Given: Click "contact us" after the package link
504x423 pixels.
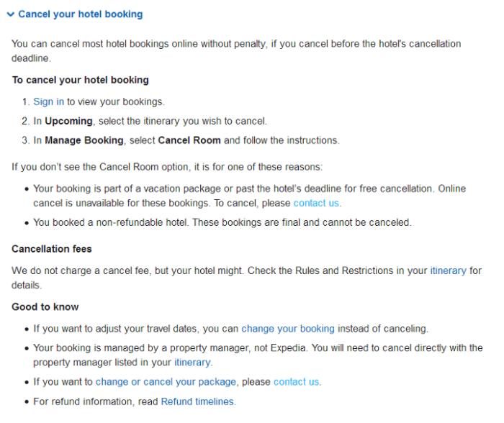Looking at the screenshot, I should click(296, 382).
